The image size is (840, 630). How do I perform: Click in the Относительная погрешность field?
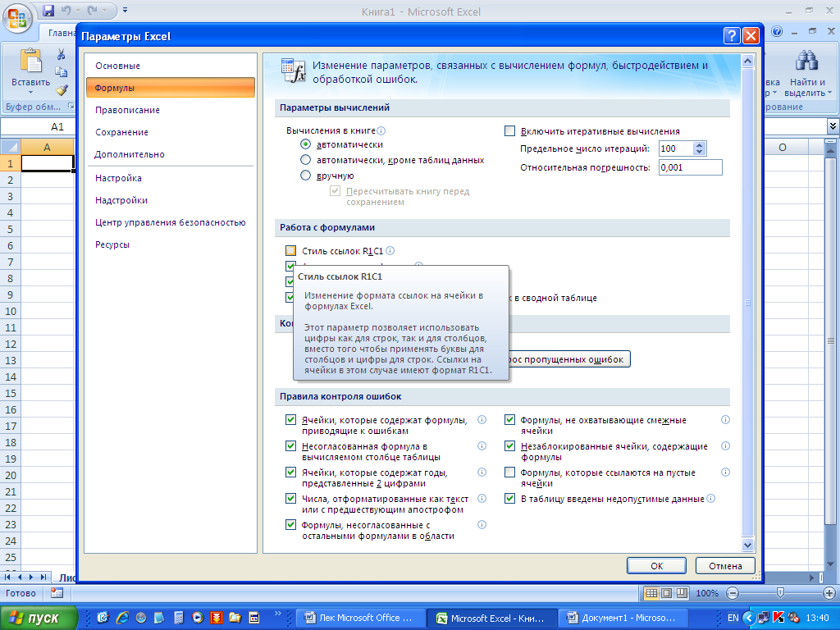(x=690, y=167)
